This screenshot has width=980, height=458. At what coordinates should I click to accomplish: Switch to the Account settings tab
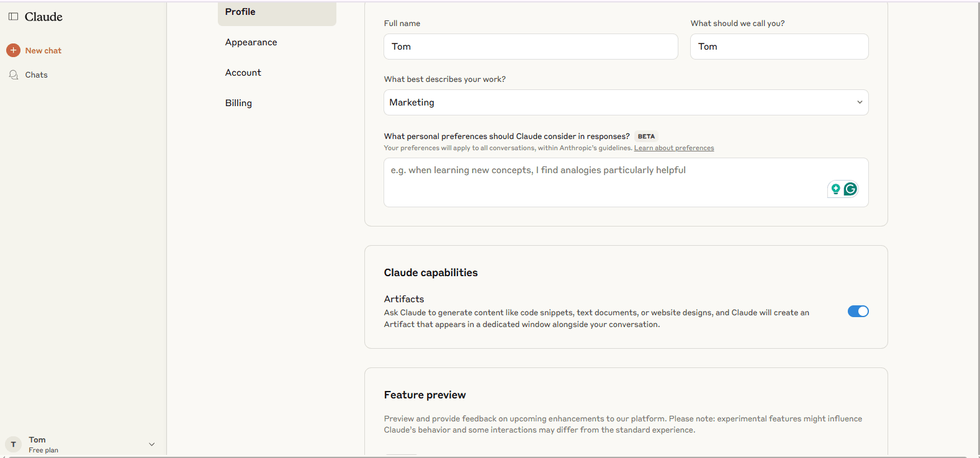tap(243, 73)
